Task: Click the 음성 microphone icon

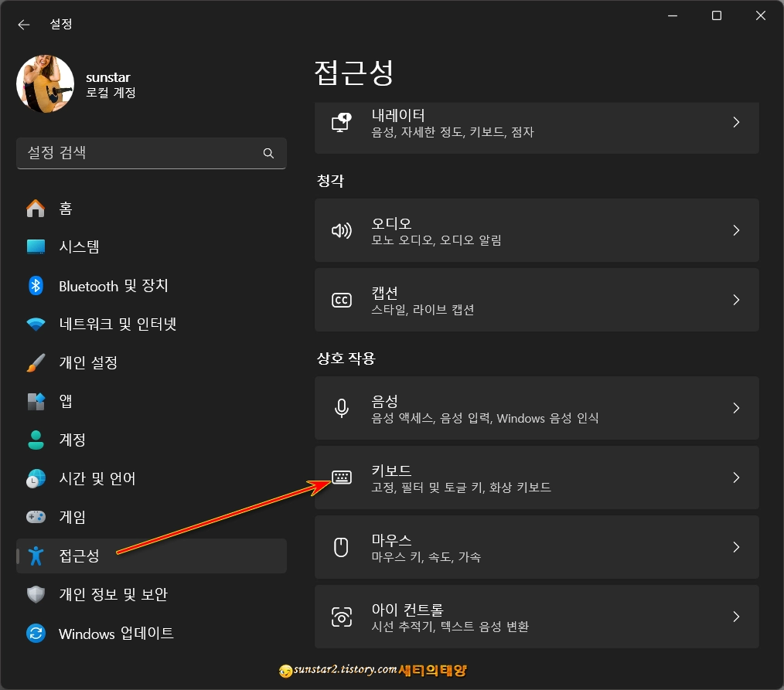Action: (x=341, y=407)
